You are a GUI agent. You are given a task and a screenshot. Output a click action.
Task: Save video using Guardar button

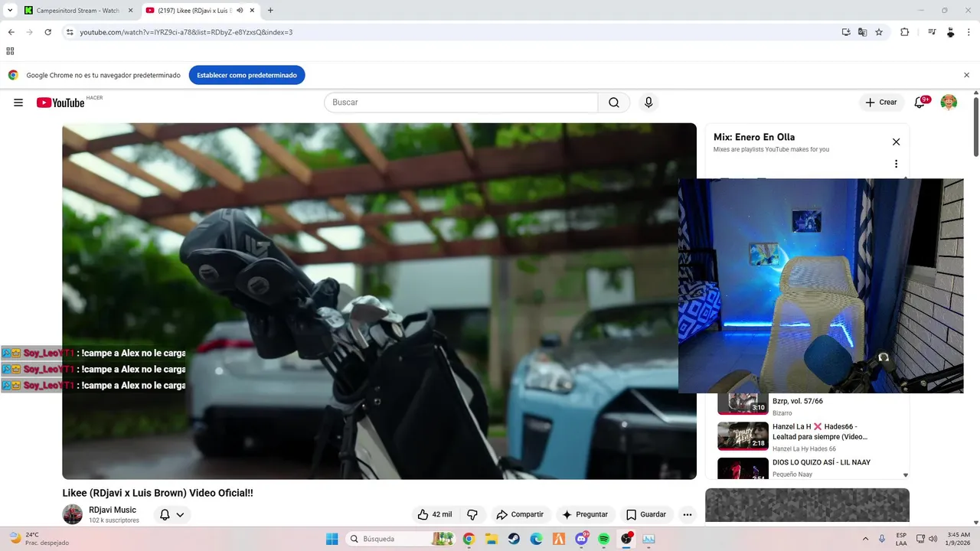pos(646,514)
